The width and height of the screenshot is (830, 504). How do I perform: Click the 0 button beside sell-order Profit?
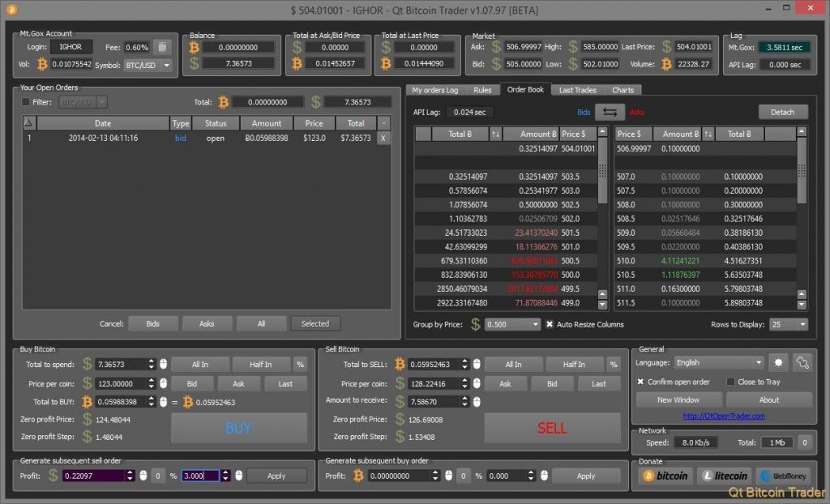pyautogui.click(x=158, y=476)
